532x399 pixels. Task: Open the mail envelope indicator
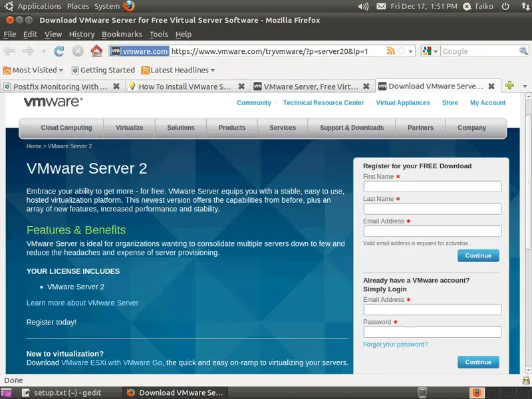pyautogui.click(x=381, y=6)
